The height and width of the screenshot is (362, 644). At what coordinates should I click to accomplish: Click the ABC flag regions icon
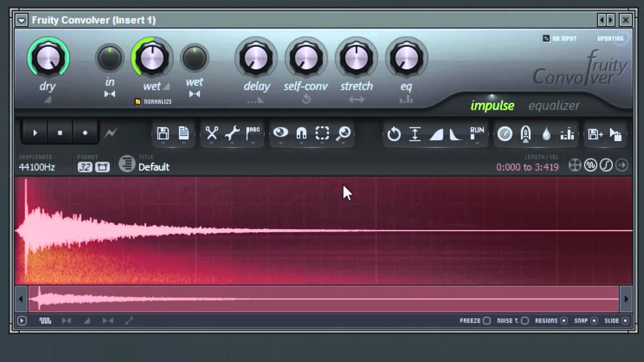click(x=253, y=133)
